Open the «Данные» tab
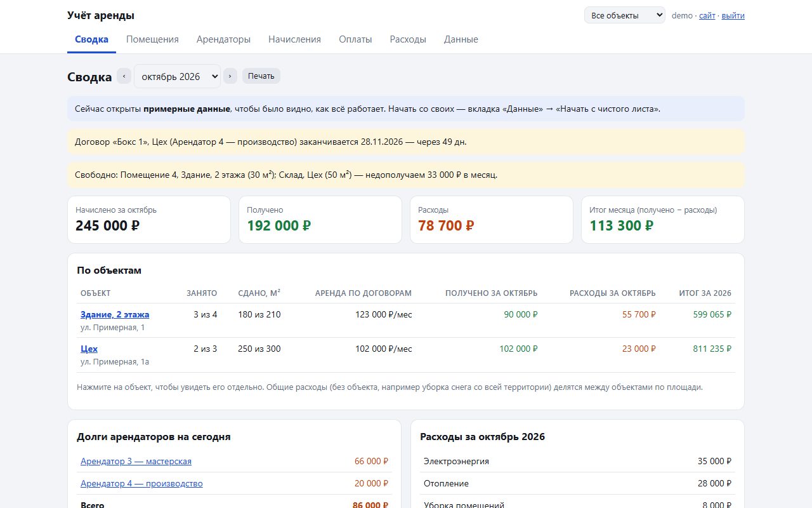 pos(461,39)
